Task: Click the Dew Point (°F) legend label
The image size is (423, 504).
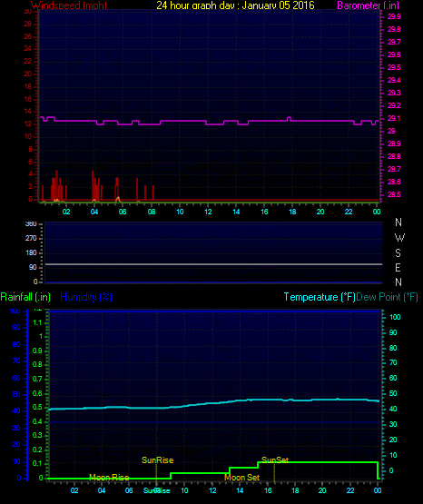Action: coord(387,297)
